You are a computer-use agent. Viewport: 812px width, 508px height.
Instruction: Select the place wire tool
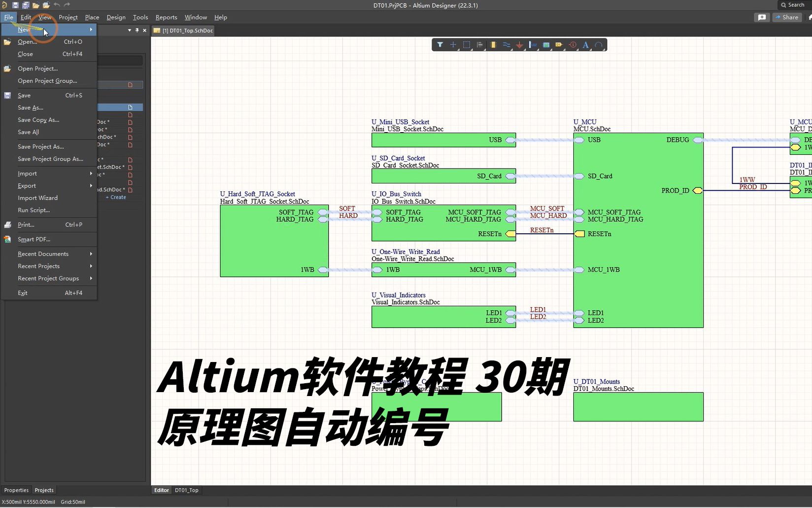point(507,45)
